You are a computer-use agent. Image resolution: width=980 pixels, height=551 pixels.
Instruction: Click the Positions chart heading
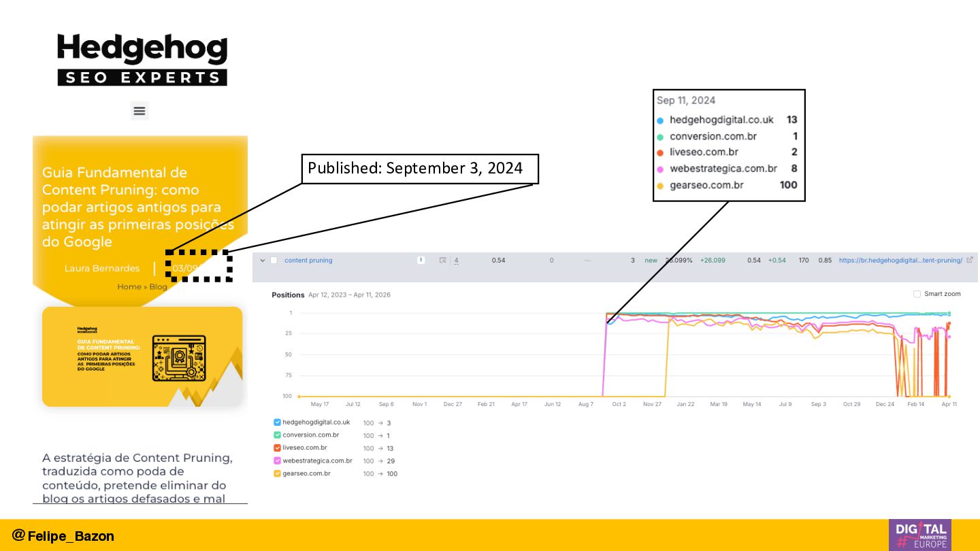click(288, 295)
